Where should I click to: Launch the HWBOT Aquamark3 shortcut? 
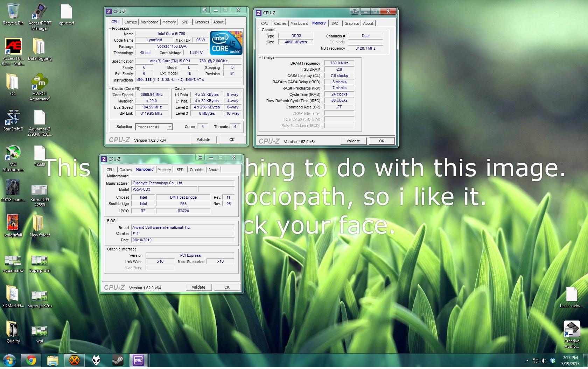[x=40, y=87]
